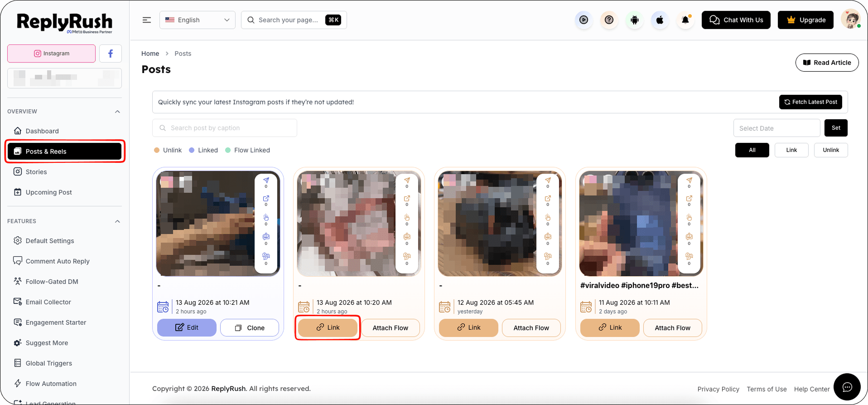Collapse the Overview sidebar section

click(117, 112)
